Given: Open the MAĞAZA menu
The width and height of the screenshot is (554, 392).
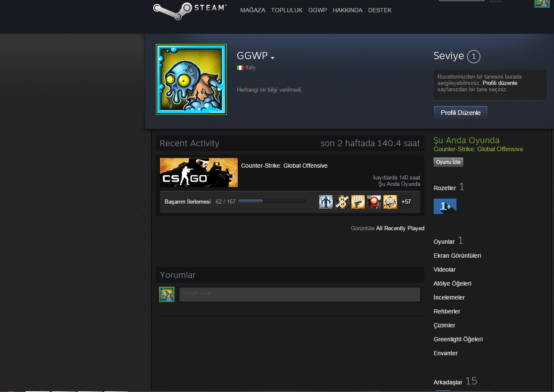Looking at the screenshot, I should tap(253, 10).
